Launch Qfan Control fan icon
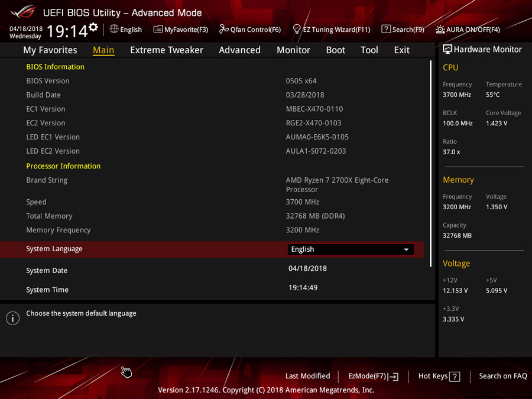Viewport: 532px width, 399px height. pos(223,29)
